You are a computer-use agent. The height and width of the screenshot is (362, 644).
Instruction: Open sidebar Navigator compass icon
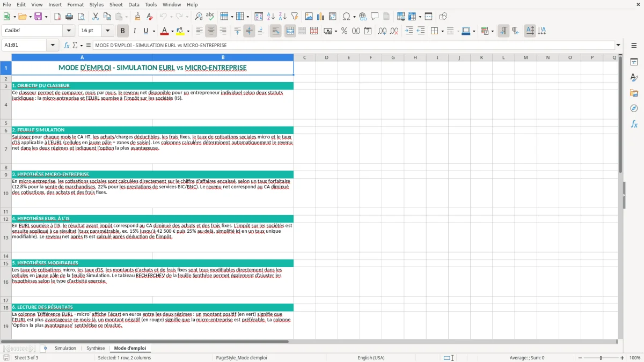point(634,109)
